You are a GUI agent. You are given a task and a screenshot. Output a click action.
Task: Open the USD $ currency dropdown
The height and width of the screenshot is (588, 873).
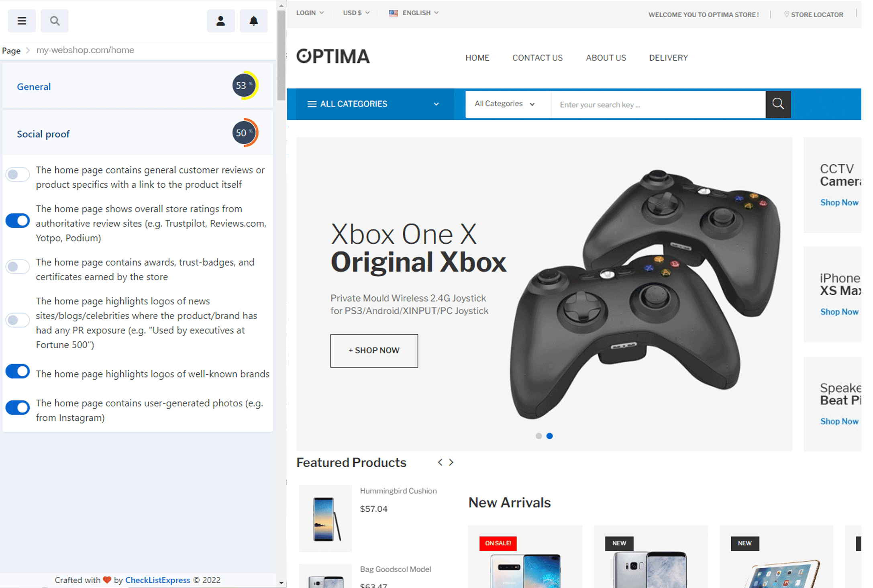pos(356,13)
